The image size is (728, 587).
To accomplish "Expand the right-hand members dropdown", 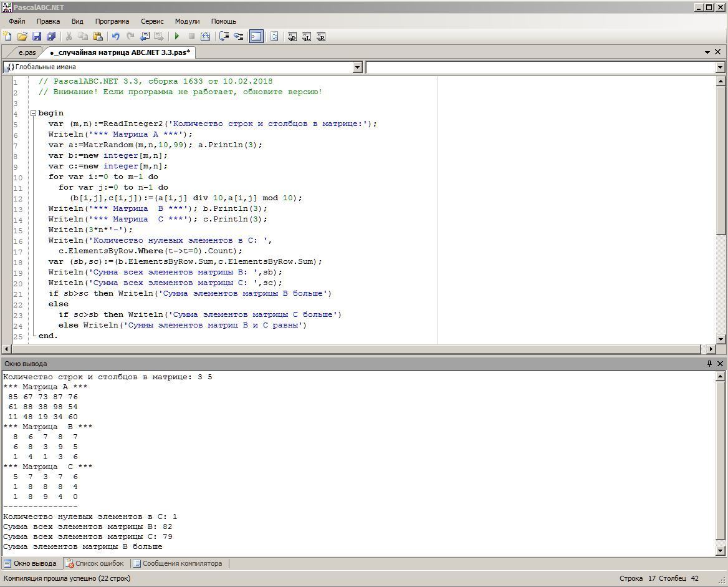I will click(x=720, y=67).
